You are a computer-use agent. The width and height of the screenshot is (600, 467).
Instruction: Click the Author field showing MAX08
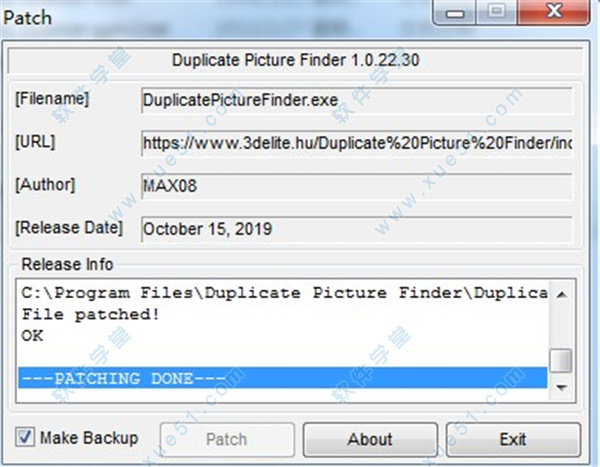[357, 186]
